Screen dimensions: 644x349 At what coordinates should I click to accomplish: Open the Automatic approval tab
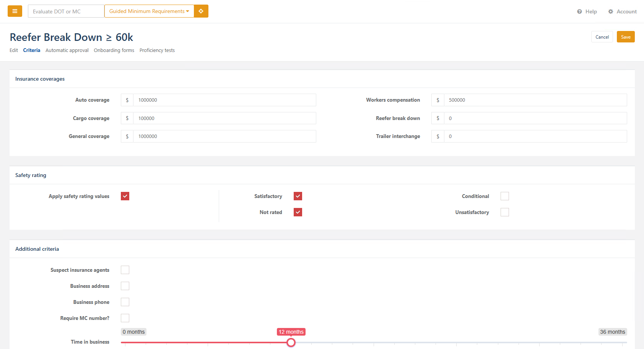click(x=67, y=50)
